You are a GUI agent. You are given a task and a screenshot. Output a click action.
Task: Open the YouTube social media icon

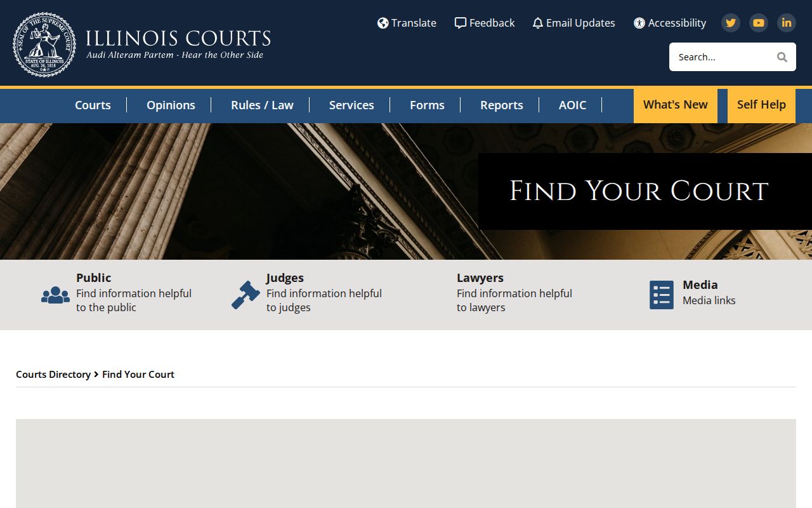[759, 23]
